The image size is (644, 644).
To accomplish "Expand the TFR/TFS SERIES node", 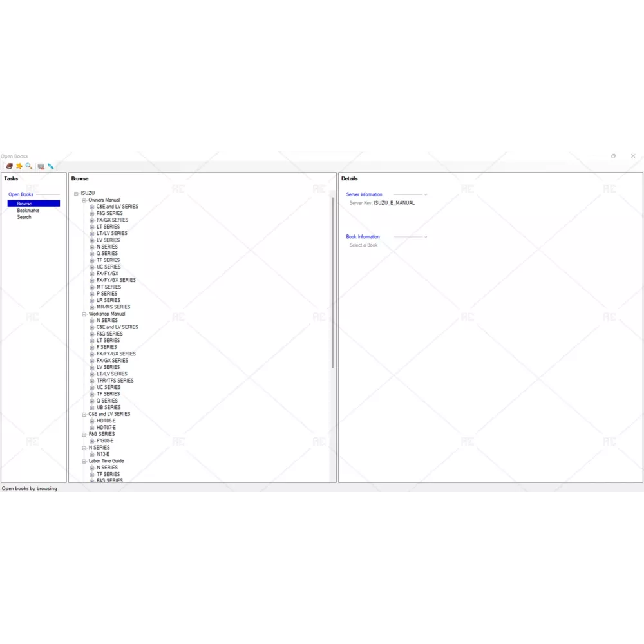I will 92,381.
